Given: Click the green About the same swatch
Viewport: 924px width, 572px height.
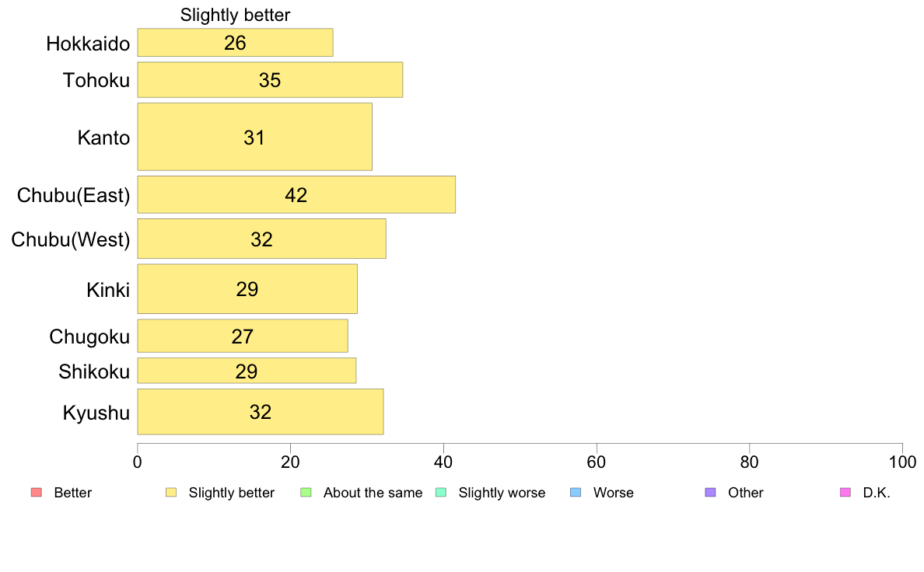Looking at the screenshot, I should tap(306, 493).
